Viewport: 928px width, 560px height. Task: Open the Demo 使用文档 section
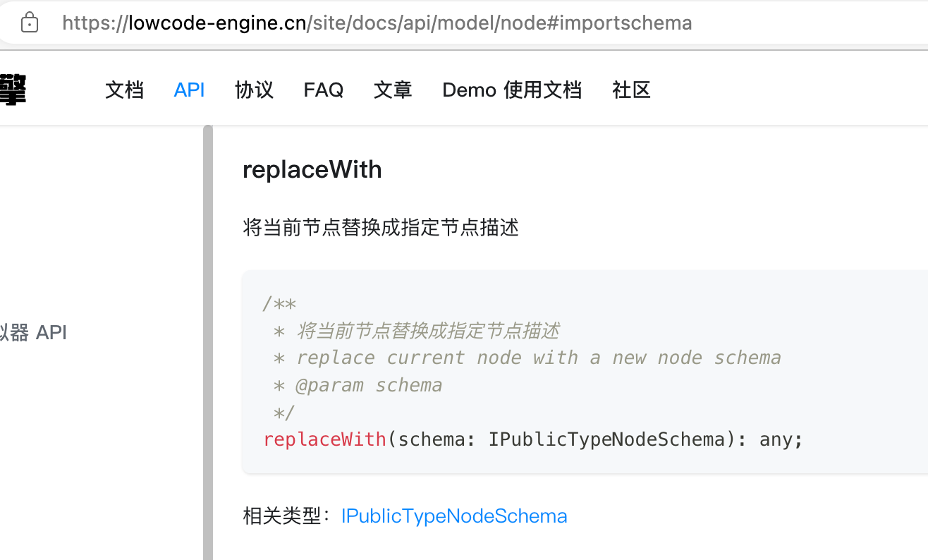click(511, 90)
